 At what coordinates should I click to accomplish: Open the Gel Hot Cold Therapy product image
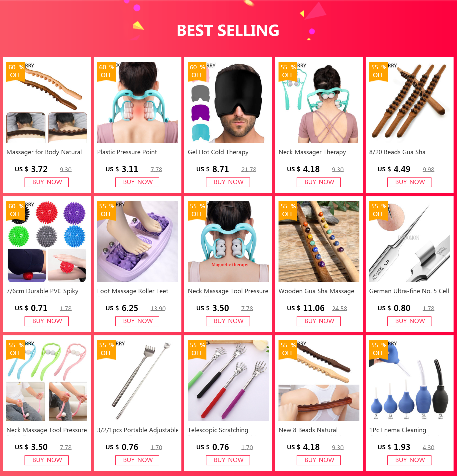coord(228,102)
